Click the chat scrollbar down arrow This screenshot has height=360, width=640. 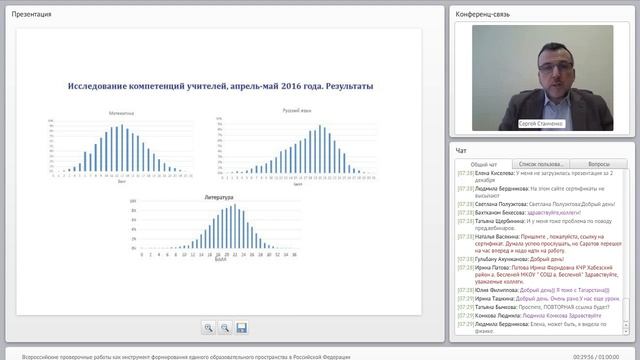tap(626, 331)
